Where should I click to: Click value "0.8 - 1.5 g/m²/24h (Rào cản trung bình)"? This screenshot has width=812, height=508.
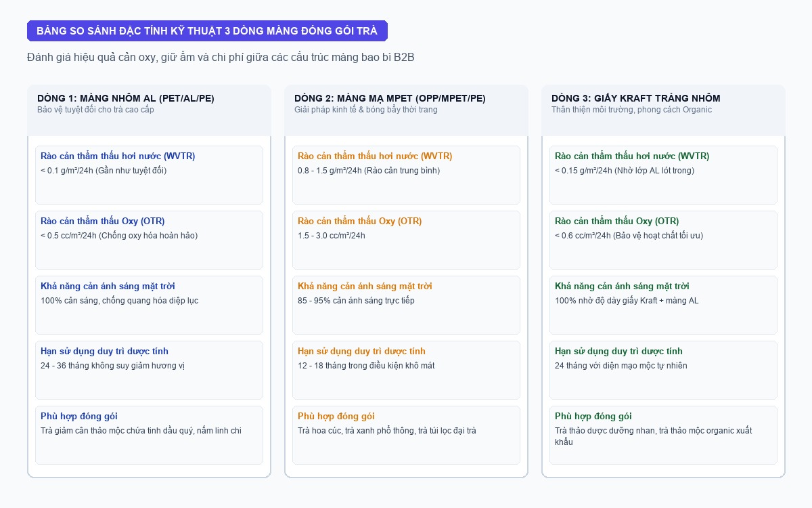click(369, 171)
